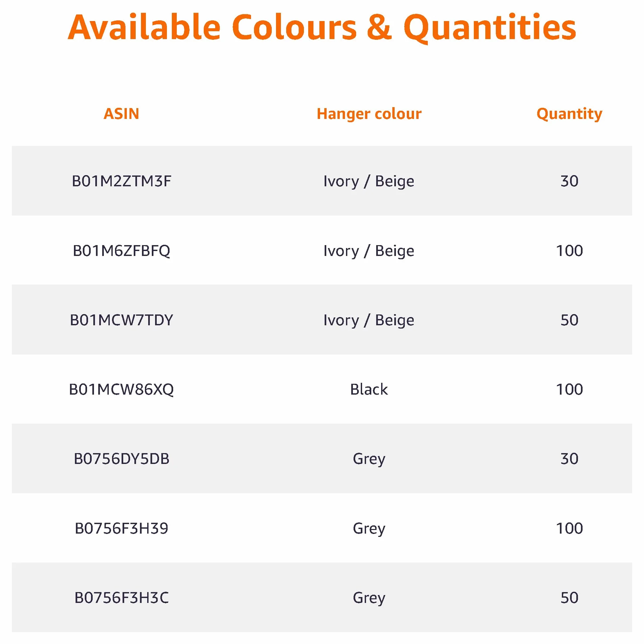644x644 pixels.
Task: Click ASIN B0756F3H3C
Action: 121,598
